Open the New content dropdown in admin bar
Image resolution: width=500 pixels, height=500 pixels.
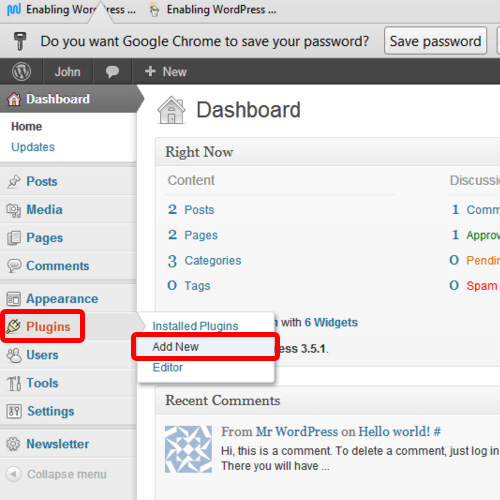(166, 72)
